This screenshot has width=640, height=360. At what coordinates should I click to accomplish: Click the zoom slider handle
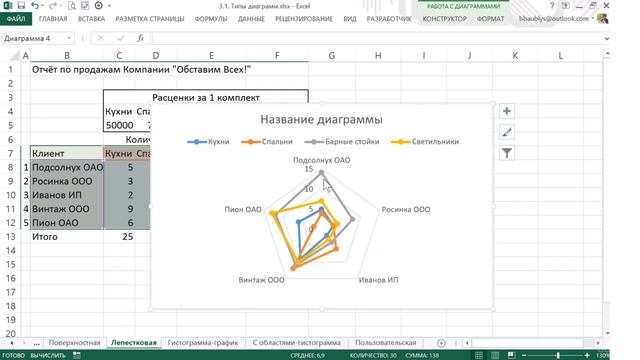558,356
